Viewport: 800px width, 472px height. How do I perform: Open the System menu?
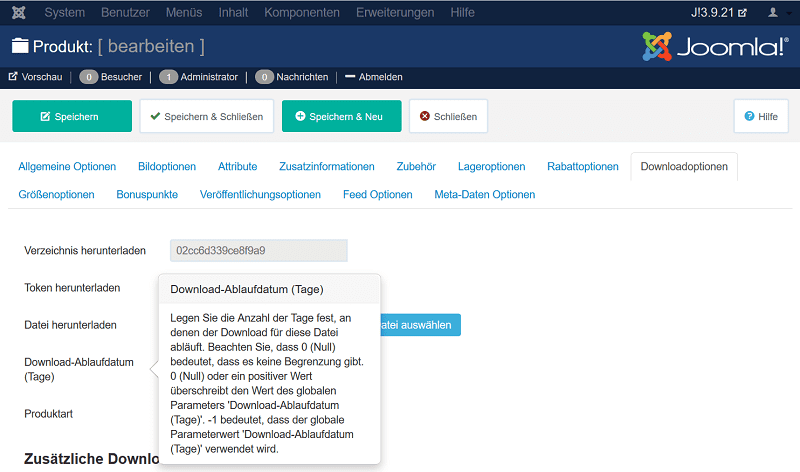65,13
